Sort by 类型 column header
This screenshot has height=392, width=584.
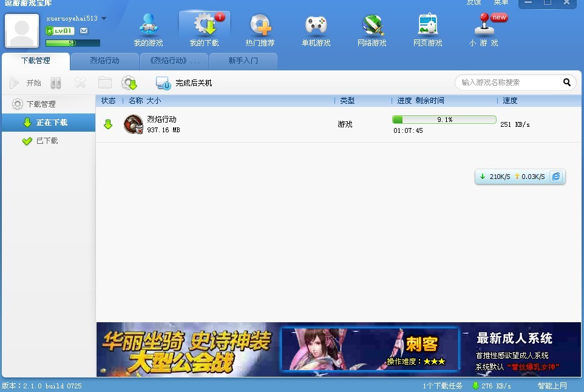coord(347,101)
